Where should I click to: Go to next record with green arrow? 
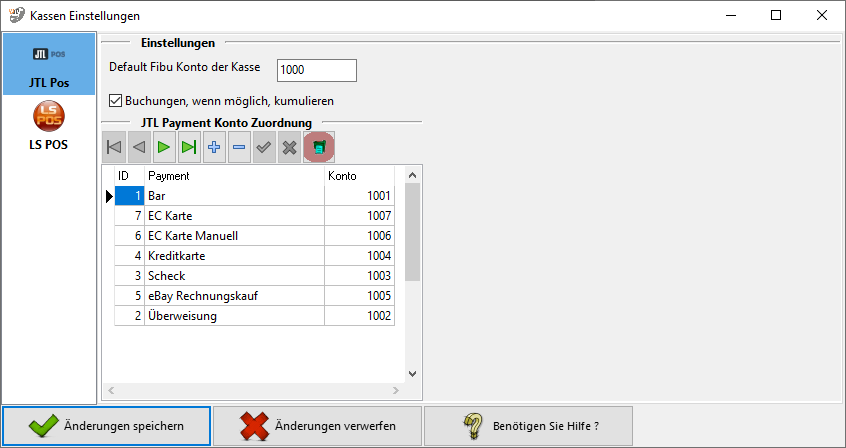164,147
